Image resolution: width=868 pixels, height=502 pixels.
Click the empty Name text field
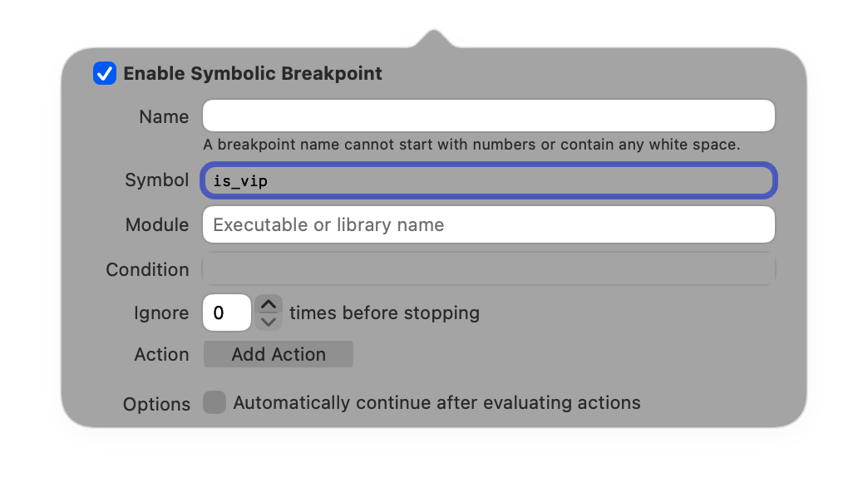489,116
